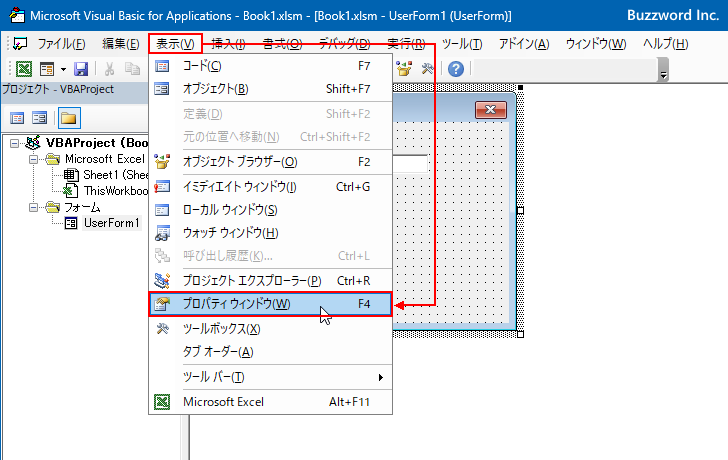Choose コード(C) menu entry
The image size is (728, 460).
pos(270,66)
